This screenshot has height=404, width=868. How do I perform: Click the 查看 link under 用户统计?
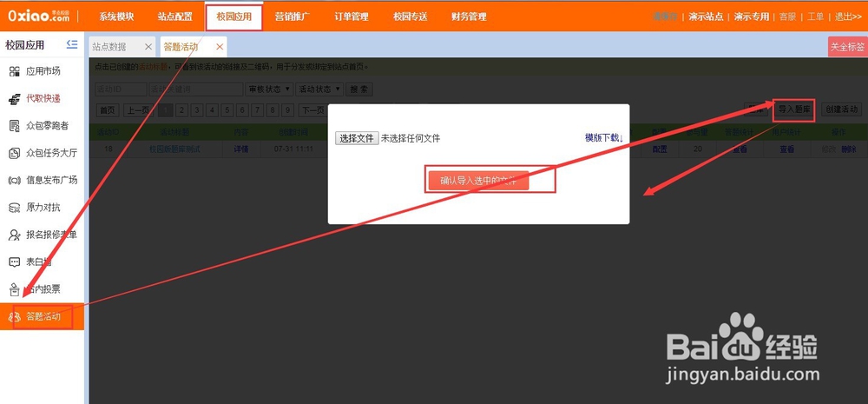[x=786, y=149]
